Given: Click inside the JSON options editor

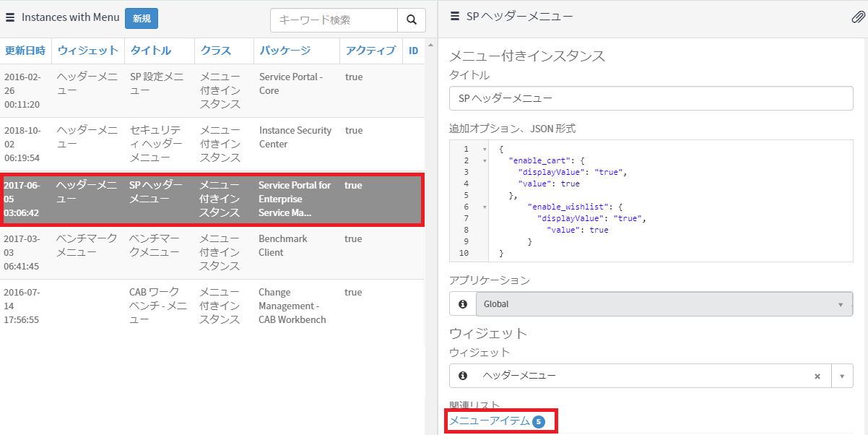Looking at the screenshot, I should point(651,200).
